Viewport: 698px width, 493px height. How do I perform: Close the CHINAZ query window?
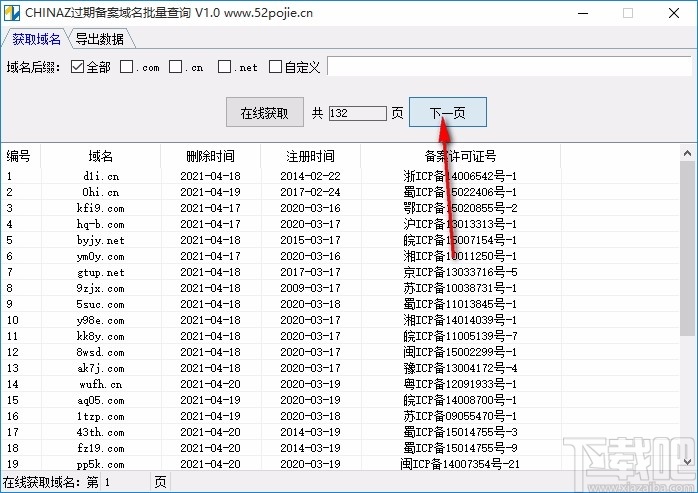point(674,13)
